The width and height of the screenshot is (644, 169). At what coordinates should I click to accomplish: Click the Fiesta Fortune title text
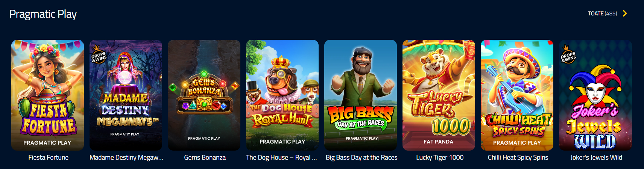tap(49, 157)
